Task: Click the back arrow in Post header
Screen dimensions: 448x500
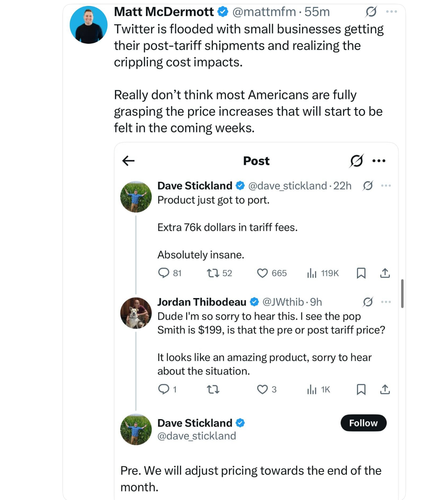Action: 128,161
